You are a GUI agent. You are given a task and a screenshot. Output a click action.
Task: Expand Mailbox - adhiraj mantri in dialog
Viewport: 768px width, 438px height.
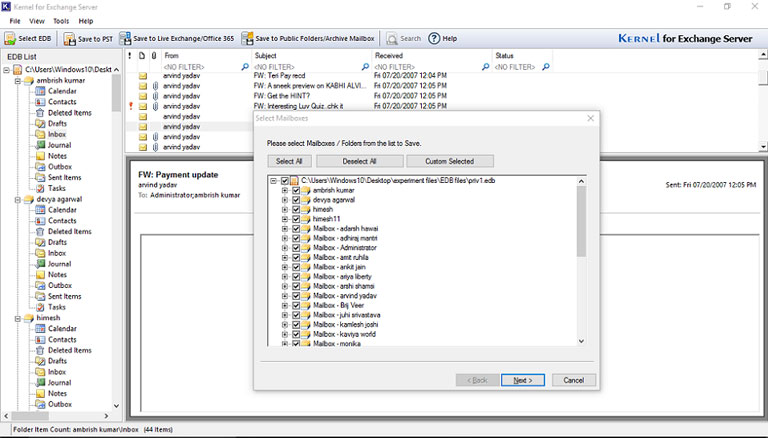click(285, 239)
